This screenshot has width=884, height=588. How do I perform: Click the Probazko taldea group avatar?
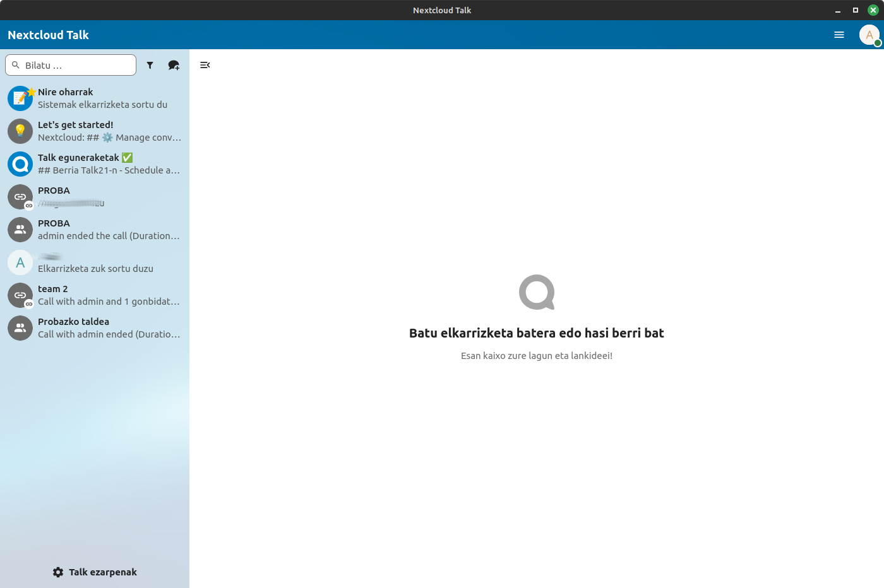click(20, 328)
